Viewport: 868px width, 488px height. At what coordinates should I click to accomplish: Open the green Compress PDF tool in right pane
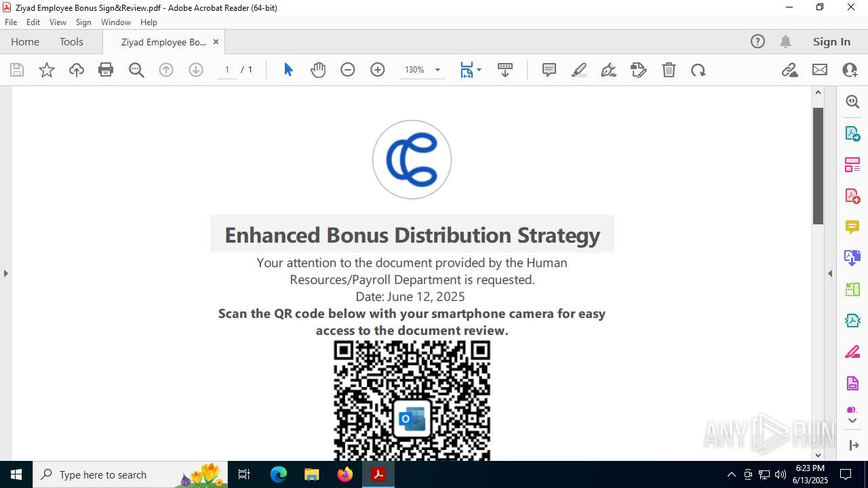tap(852, 289)
